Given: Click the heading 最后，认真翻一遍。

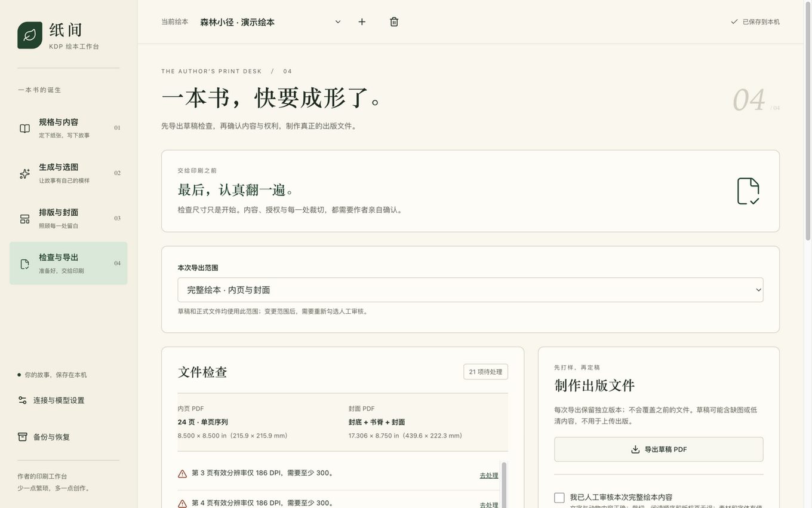Looking at the screenshot, I should [237, 190].
